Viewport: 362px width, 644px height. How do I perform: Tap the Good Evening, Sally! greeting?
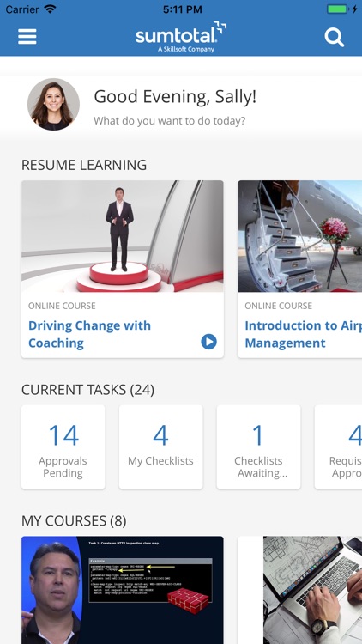tap(175, 97)
